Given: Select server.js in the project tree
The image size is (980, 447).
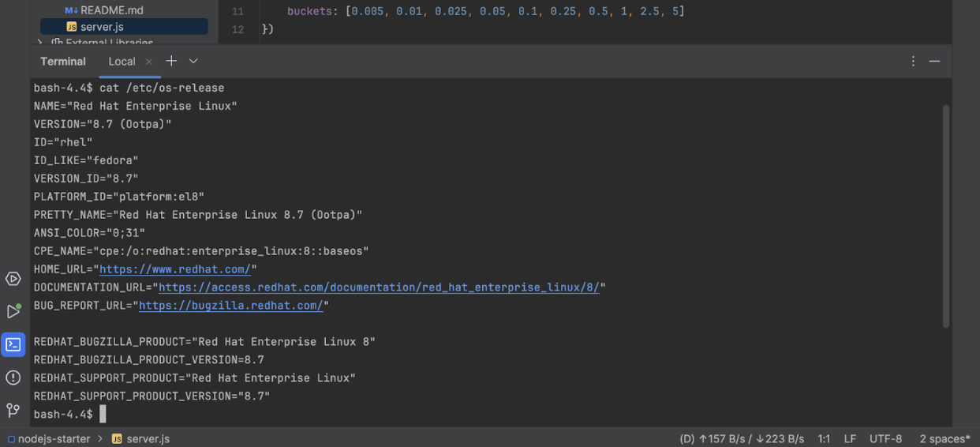Looking at the screenshot, I should [x=102, y=27].
